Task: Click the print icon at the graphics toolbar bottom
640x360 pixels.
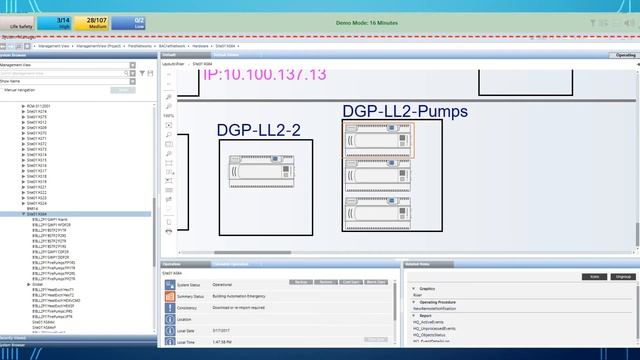Action: [169, 231]
